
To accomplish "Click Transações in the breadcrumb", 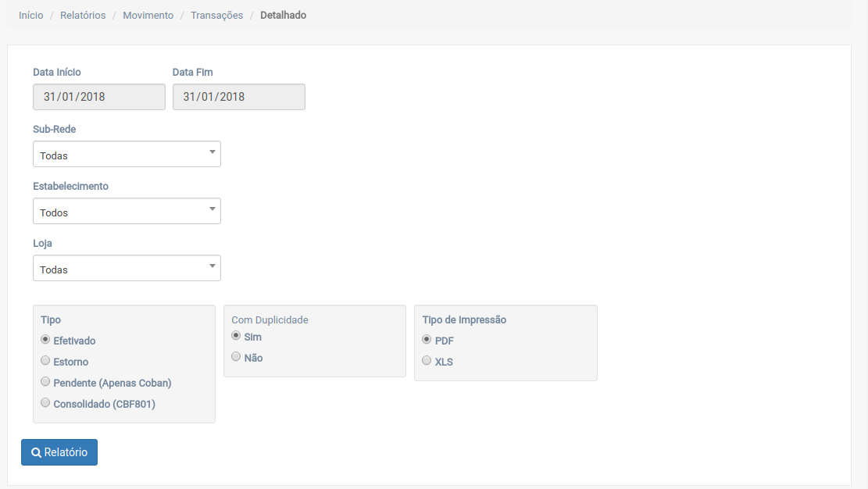I will [216, 16].
